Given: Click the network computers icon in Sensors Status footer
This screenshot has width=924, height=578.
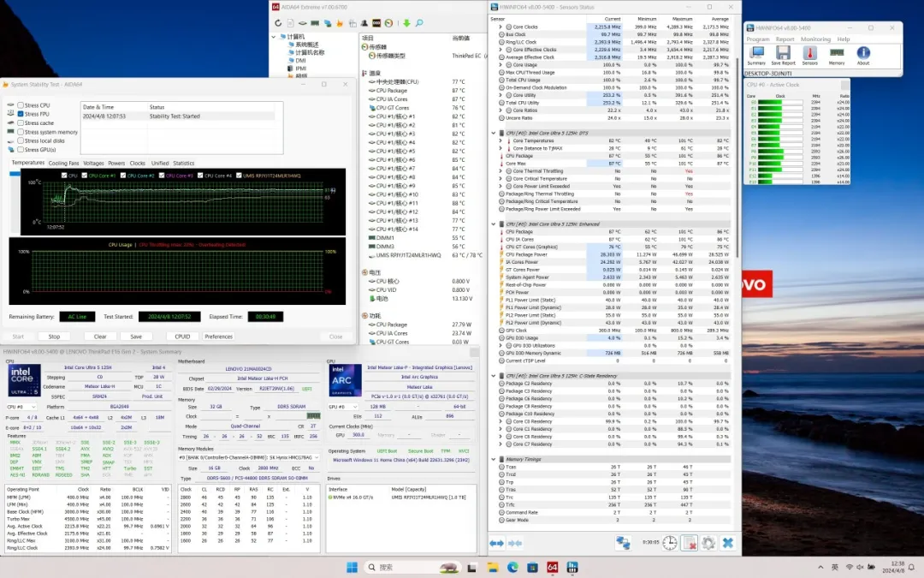Looking at the screenshot, I should pyautogui.click(x=623, y=543).
